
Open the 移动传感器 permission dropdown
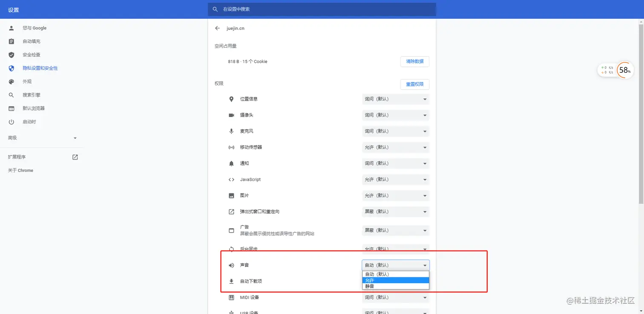(x=395, y=147)
